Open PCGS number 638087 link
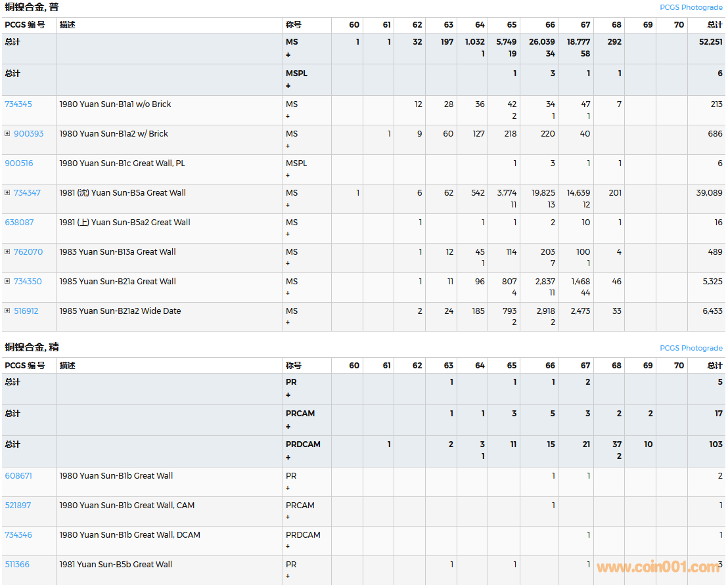The width and height of the screenshot is (728, 585). (x=19, y=222)
